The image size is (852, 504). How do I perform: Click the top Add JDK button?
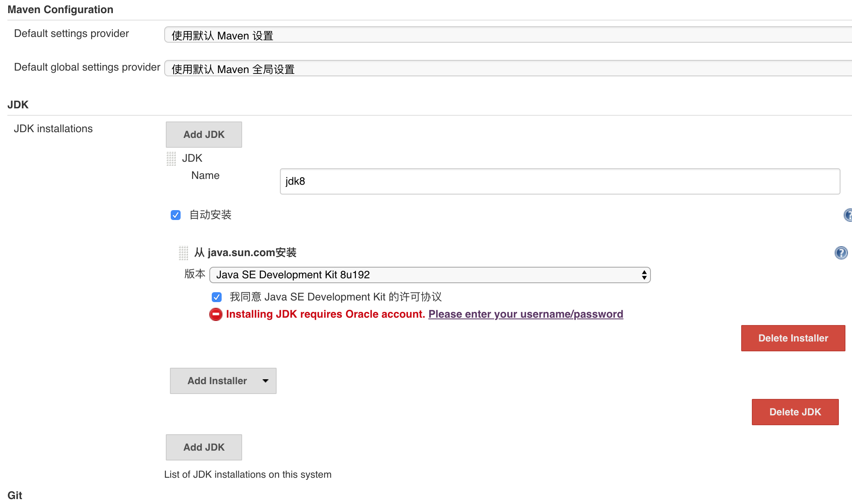[204, 134]
